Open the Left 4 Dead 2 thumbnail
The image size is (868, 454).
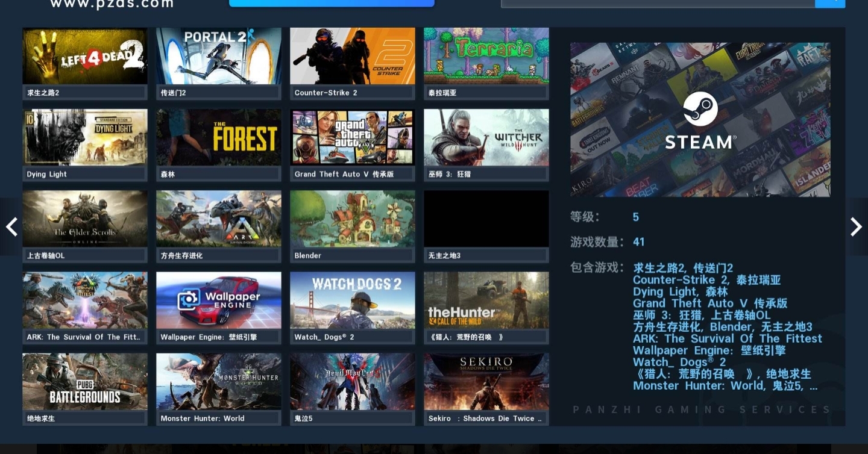point(85,56)
